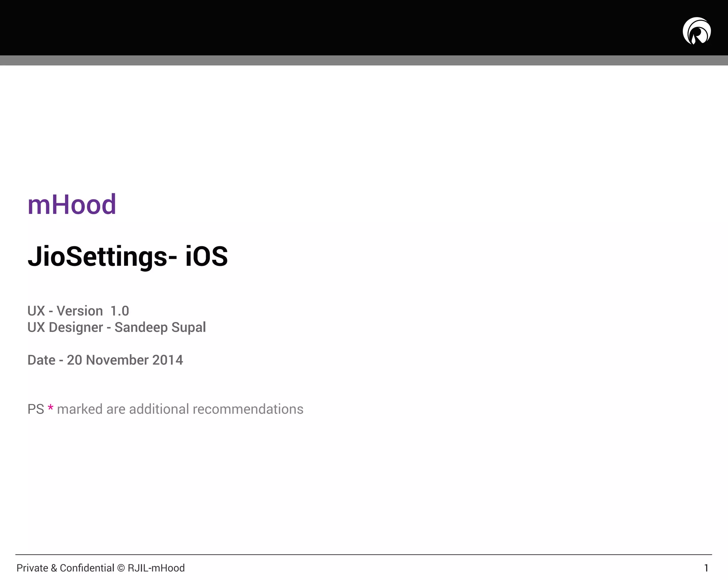Select the purple mHood title
The width and height of the screenshot is (728, 580).
(x=72, y=205)
